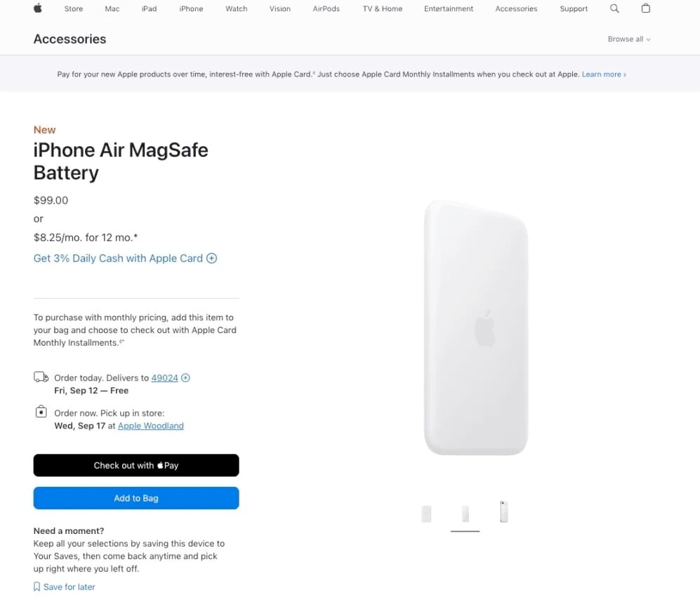
Task: Click the Save for later bookmark icon
Action: tap(37, 587)
